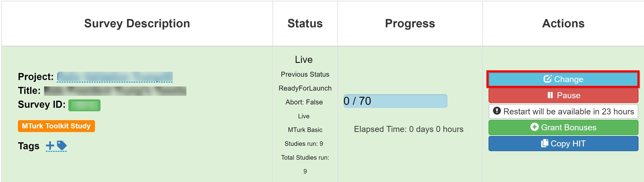Click the Status column header
Viewport: 644px width, 182px height.
(x=305, y=23)
